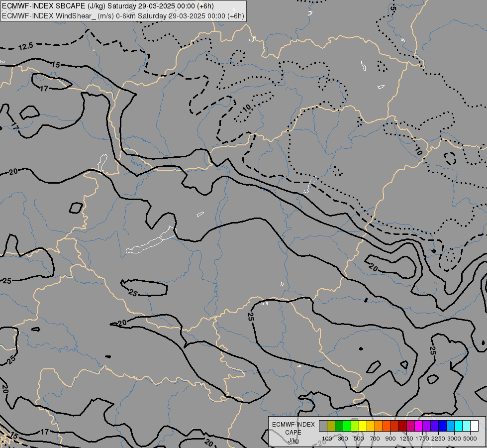This screenshot has width=487, height=448.
Task: Click the 1750 legend scale value
Action: click(422, 439)
